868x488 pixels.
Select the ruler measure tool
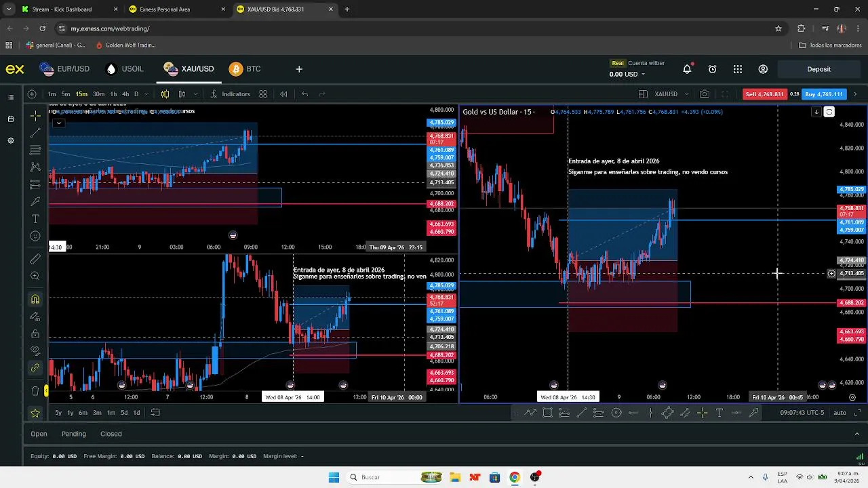[35, 259]
